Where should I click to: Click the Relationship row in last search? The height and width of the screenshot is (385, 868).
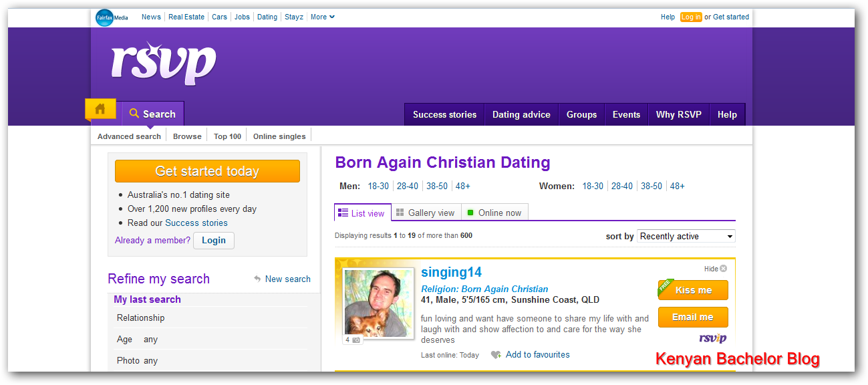coord(210,317)
